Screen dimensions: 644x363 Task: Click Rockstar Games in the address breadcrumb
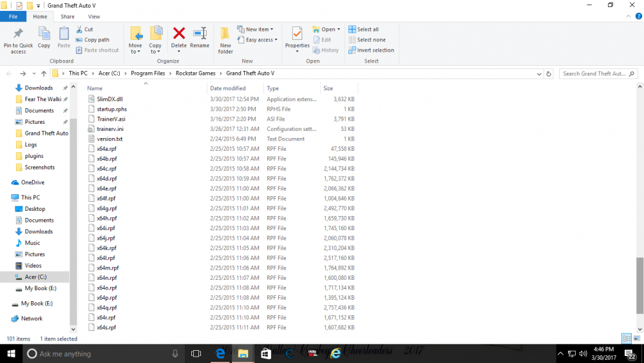pyautogui.click(x=196, y=73)
